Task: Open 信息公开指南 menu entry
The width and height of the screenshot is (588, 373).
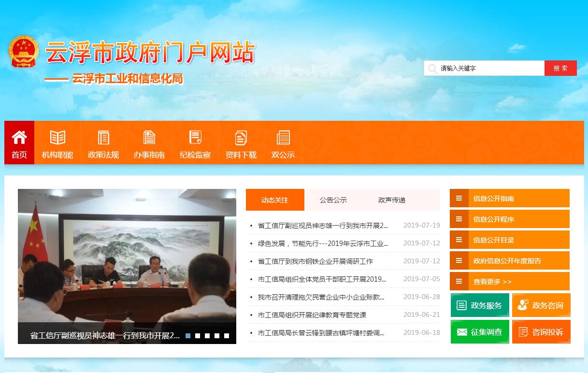Action: coord(509,199)
